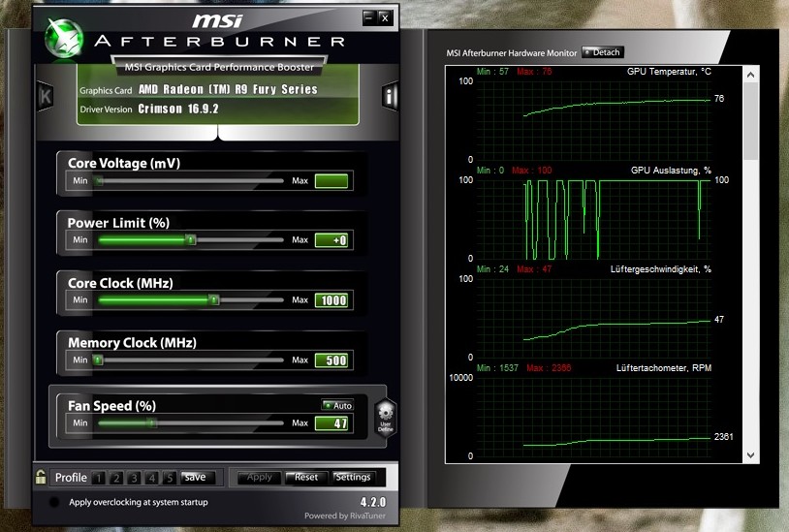789x532 pixels.
Task: Click the Core Voltage (mV) label
Action: (124, 163)
